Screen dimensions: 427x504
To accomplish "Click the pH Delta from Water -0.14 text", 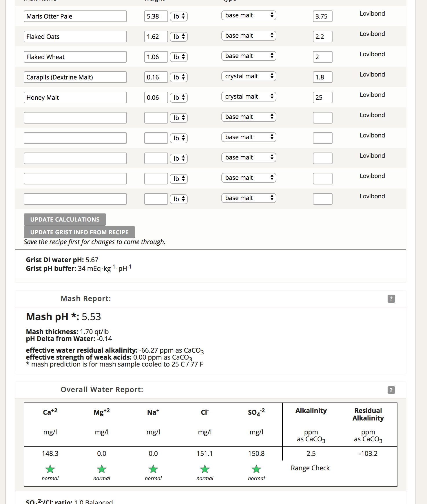I will click(69, 339).
